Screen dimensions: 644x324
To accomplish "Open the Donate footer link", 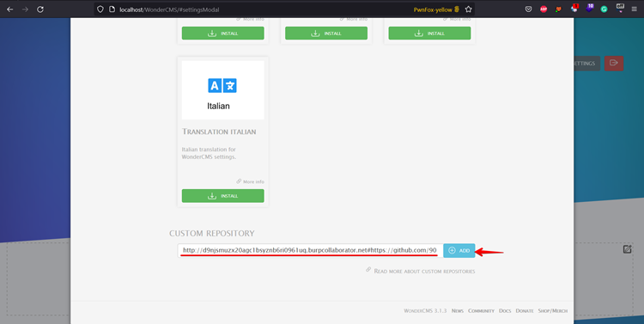I will click(525, 311).
